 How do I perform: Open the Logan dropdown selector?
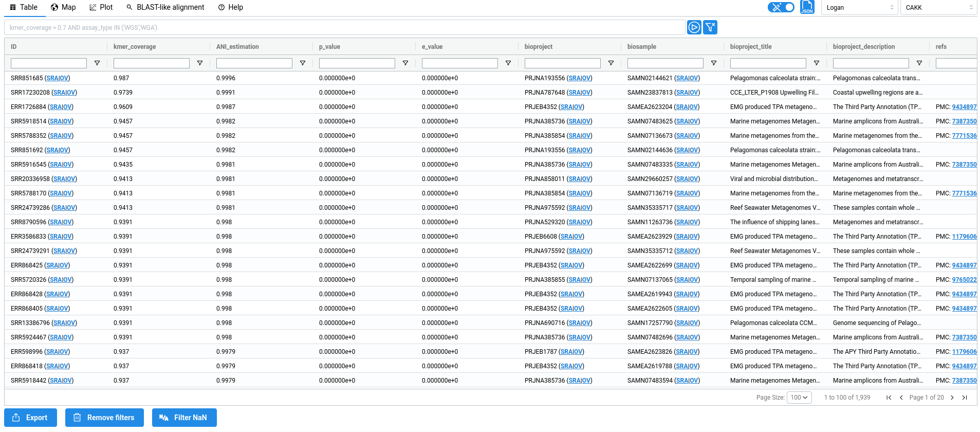click(x=859, y=7)
